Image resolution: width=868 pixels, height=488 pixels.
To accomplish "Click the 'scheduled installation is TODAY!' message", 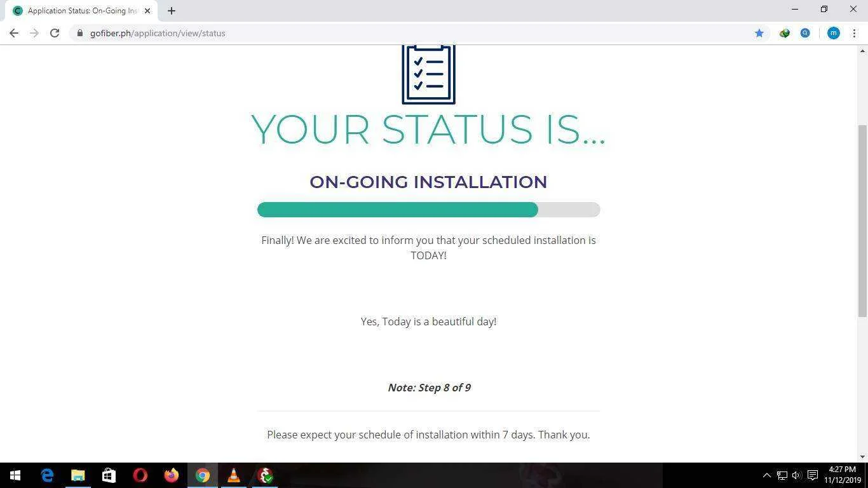I will coord(428,248).
